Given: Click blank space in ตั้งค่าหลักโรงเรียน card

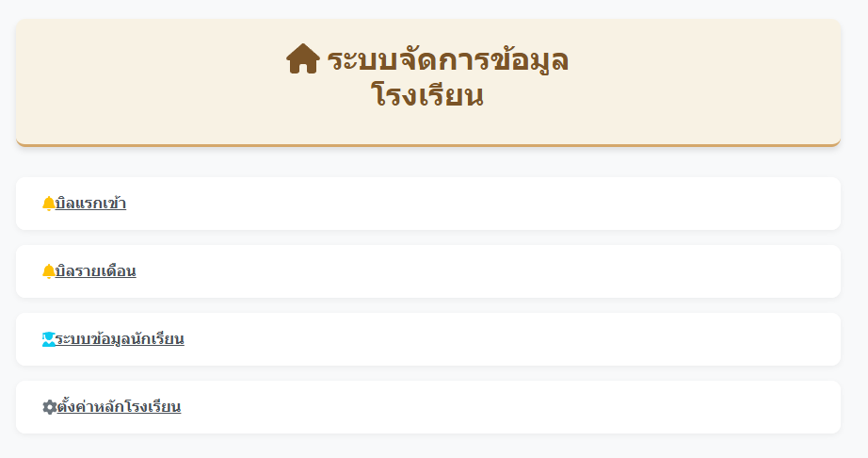Looking at the screenshot, I should click(509, 407).
